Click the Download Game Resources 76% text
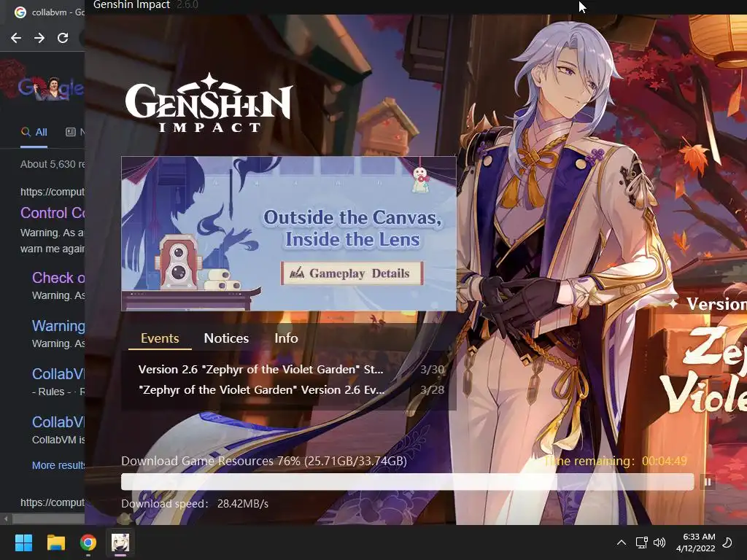The width and height of the screenshot is (747, 560). 264,461
